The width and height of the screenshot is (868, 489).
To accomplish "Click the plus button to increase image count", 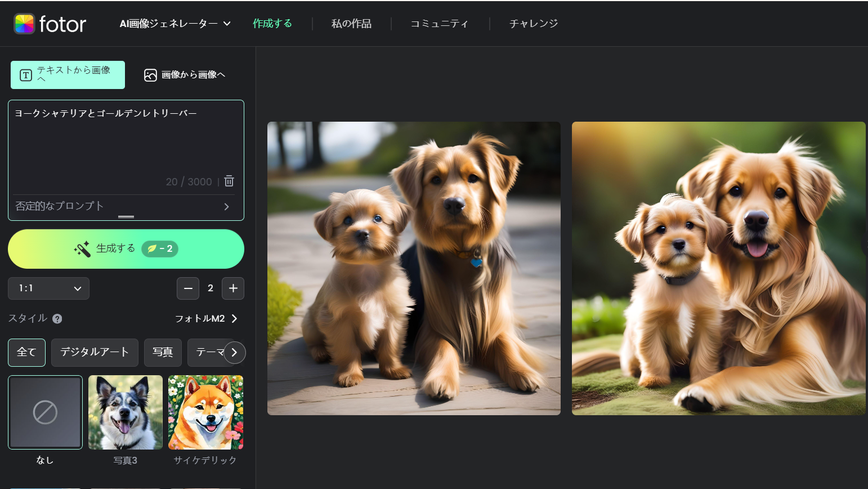I will point(233,288).
